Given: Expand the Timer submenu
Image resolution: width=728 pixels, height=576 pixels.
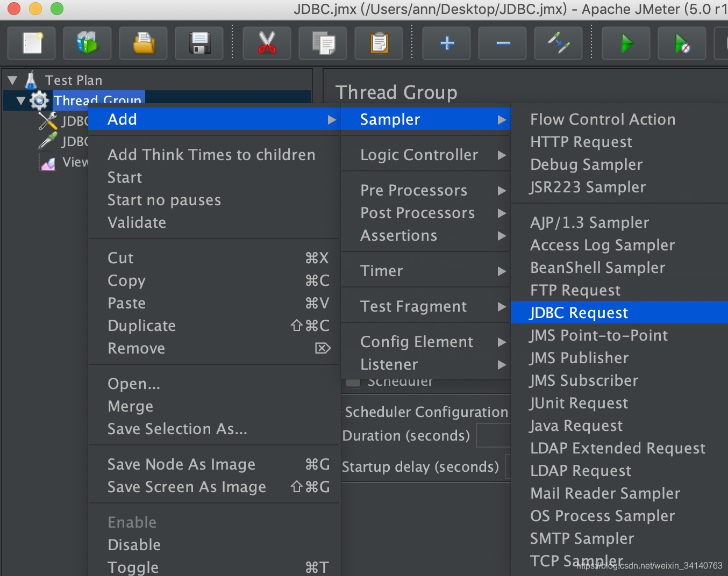Looking at the screenshot, I should click(425, 271).
